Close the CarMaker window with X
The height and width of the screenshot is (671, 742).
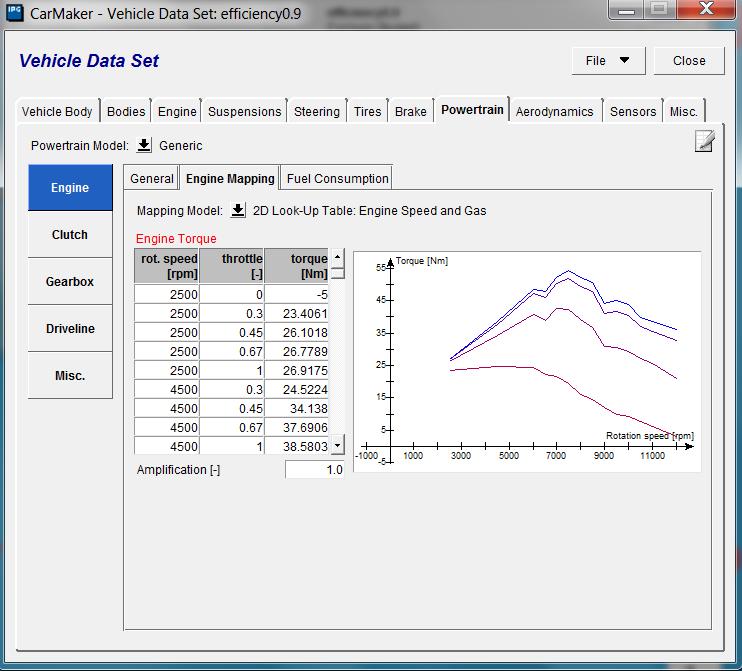706,9
